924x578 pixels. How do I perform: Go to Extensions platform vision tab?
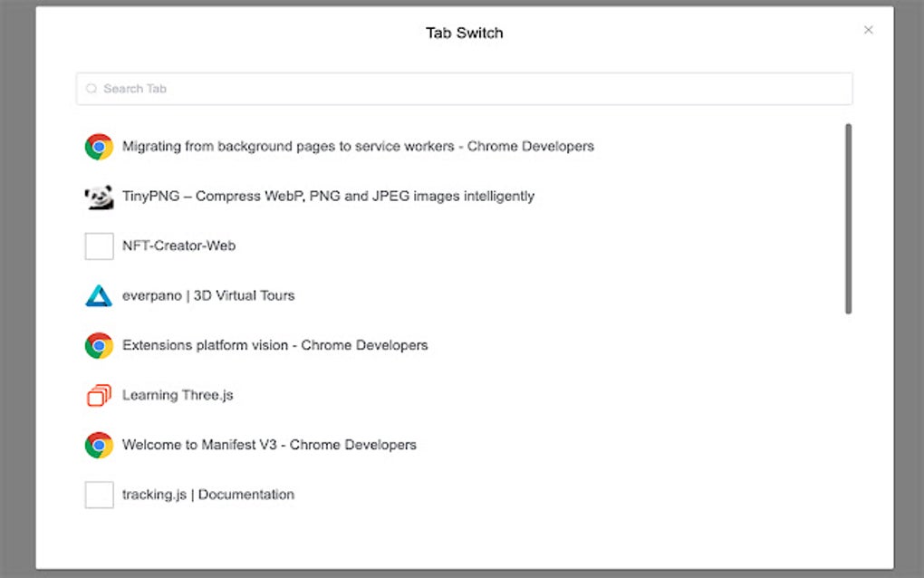pyautogui.click(x=274, y=346)
